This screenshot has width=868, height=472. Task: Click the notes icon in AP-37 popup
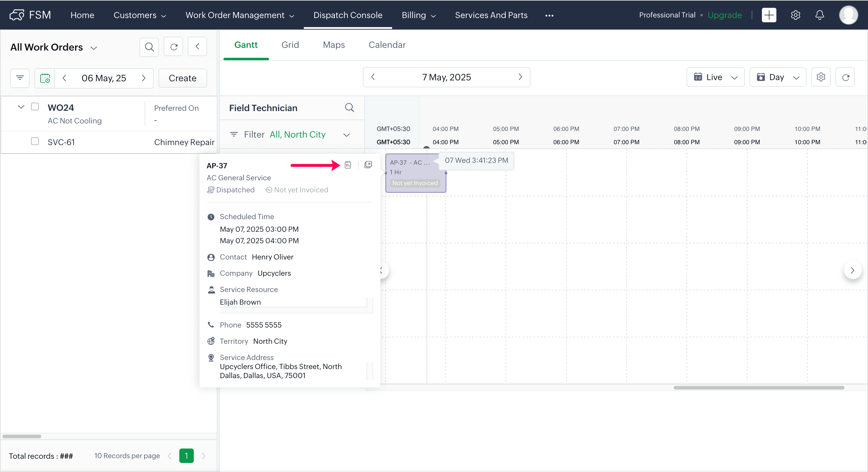coord(348,165)
